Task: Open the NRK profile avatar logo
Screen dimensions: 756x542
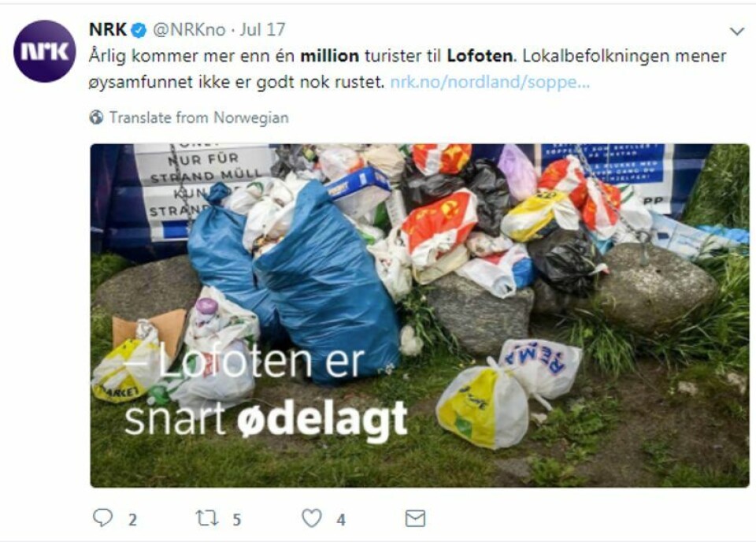Action: [44, 51]
